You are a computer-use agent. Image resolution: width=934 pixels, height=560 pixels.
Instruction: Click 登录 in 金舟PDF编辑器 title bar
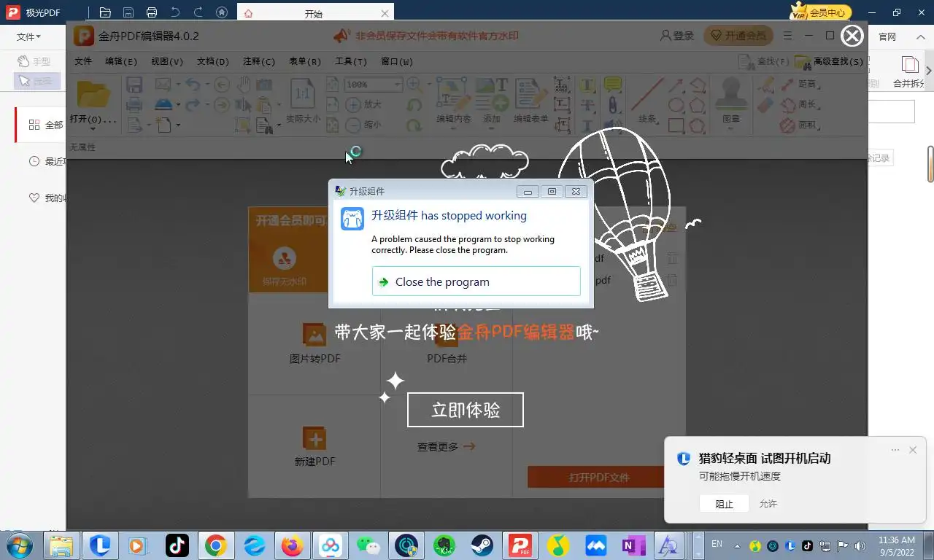(x=677, y=36)
